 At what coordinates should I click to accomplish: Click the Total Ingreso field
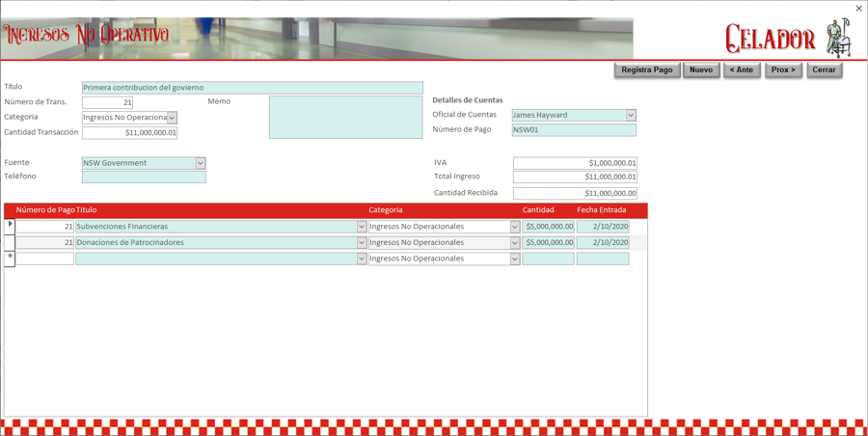[575, 177]
